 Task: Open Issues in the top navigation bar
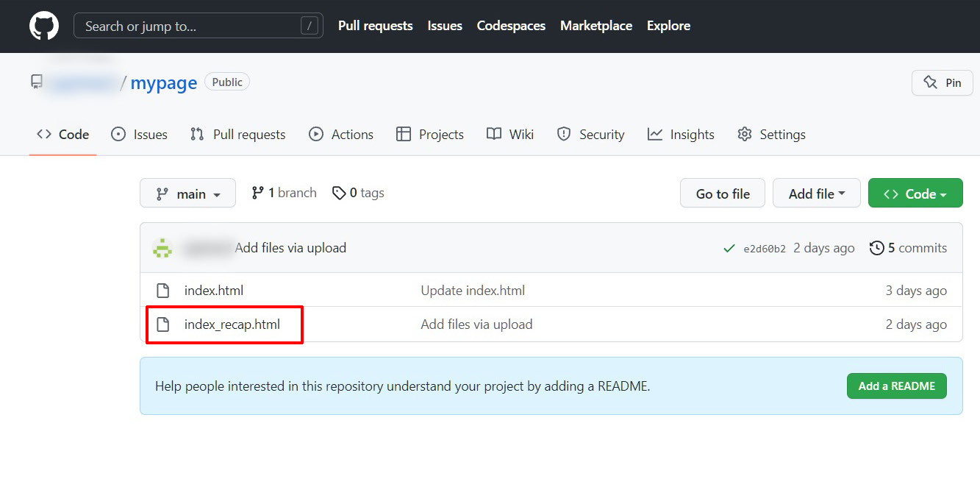pyautogui.click(x=445, y=26)
